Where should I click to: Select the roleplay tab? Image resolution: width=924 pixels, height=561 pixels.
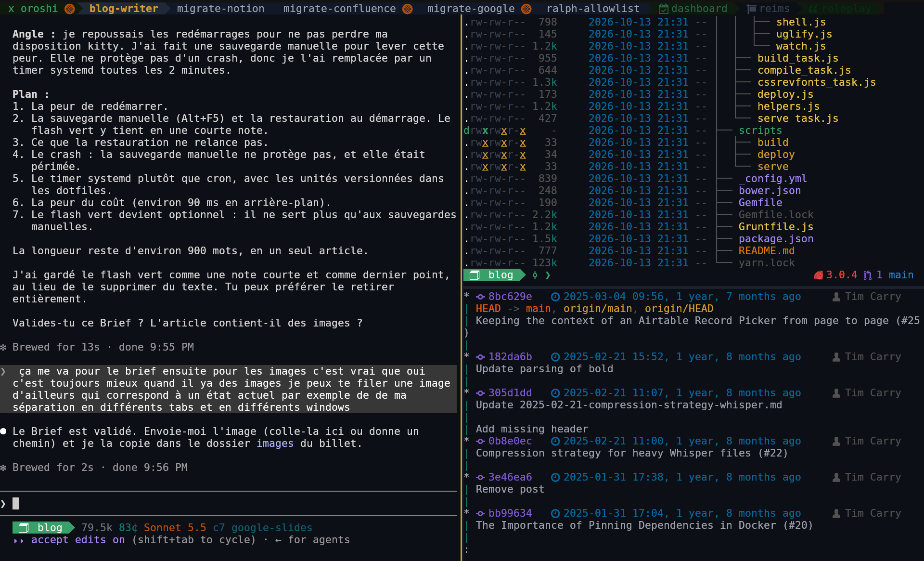tap(846, 9)
